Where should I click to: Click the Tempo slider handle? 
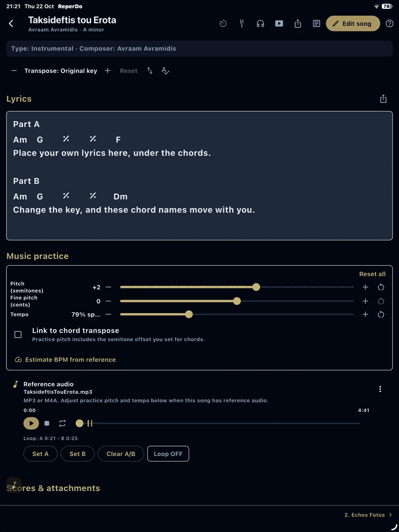coord(189,314)
